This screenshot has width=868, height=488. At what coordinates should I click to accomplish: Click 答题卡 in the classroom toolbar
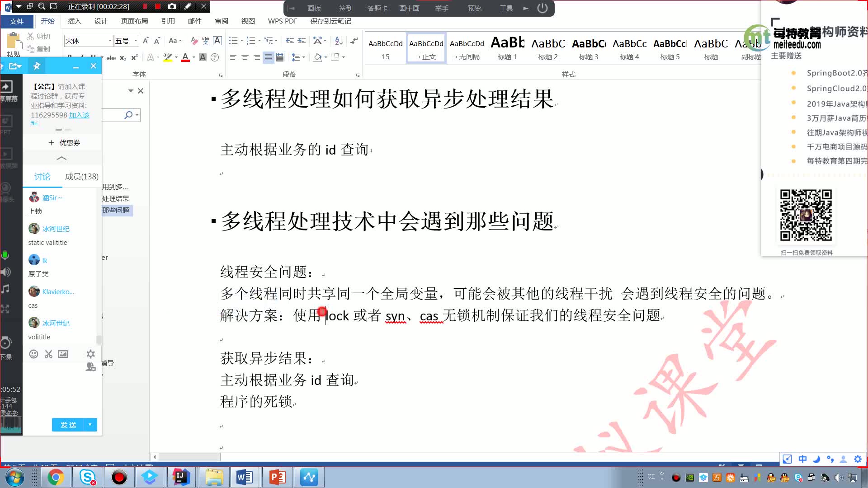click(377, 8)
